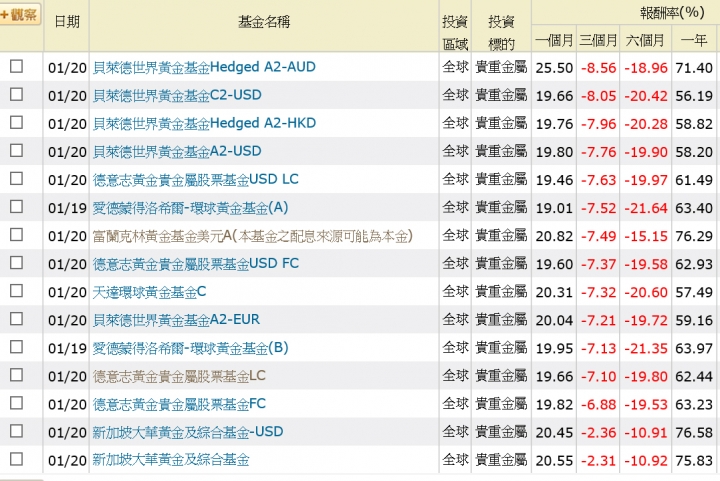Select three-month value -2.31
Viewport: 720px width, 481px height.
(x=599, y=461)
